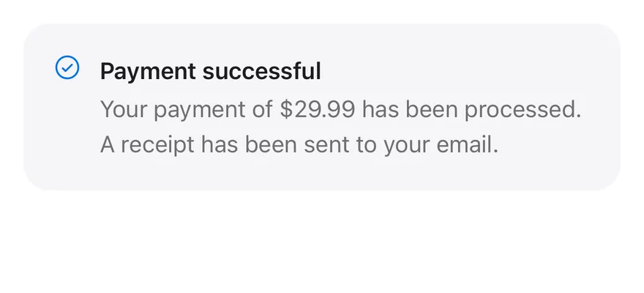644x293 pixels.
Task: Click the empty white area below the card
Action: (322, 242)
